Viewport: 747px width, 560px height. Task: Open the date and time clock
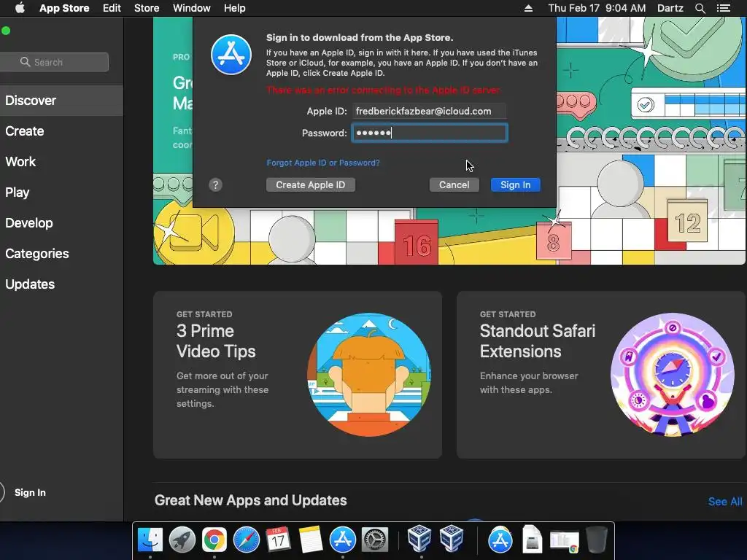[x=597, y=8]
